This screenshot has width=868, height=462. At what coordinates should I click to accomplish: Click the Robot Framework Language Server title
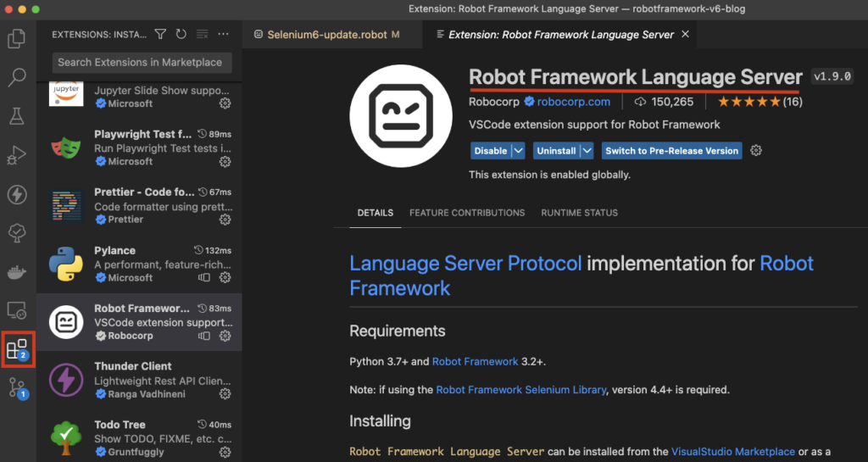pyautogui.click(x=636, y=77)
